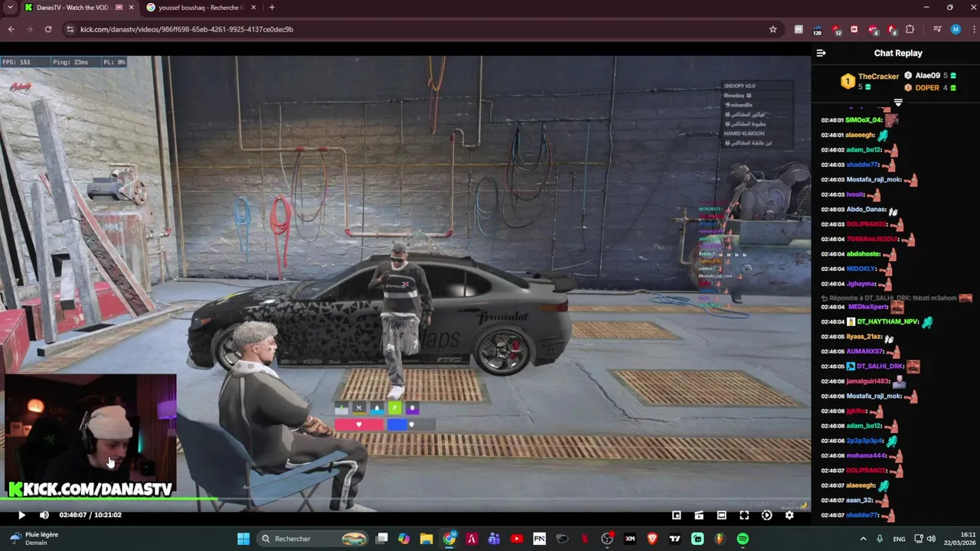Expand the chat leaderboard arrow
The image size is (980, 551).
tap(898, 102)
